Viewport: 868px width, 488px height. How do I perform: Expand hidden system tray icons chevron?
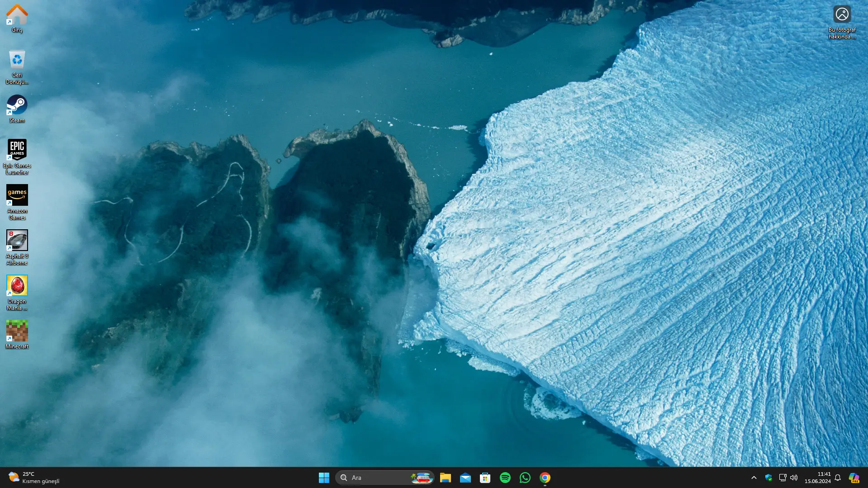[754, 478]
